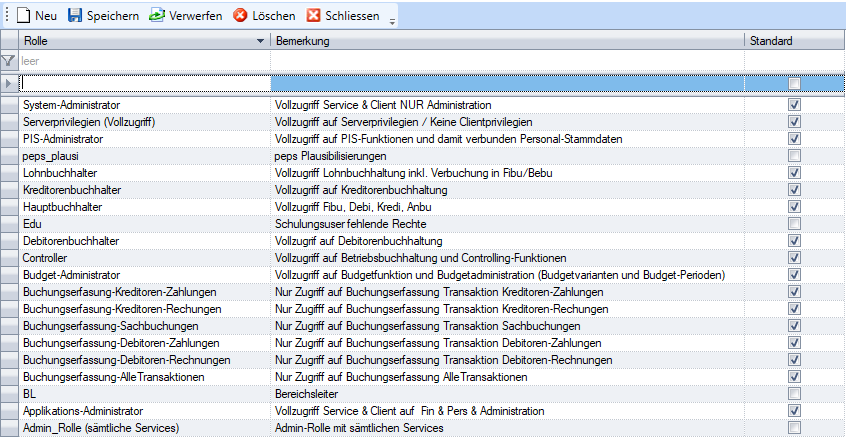Image resolution: width=846 pixels, height=437 pixels.
Task: Select the PIS-Administrator role cell
Action: [x=144, y=139]
